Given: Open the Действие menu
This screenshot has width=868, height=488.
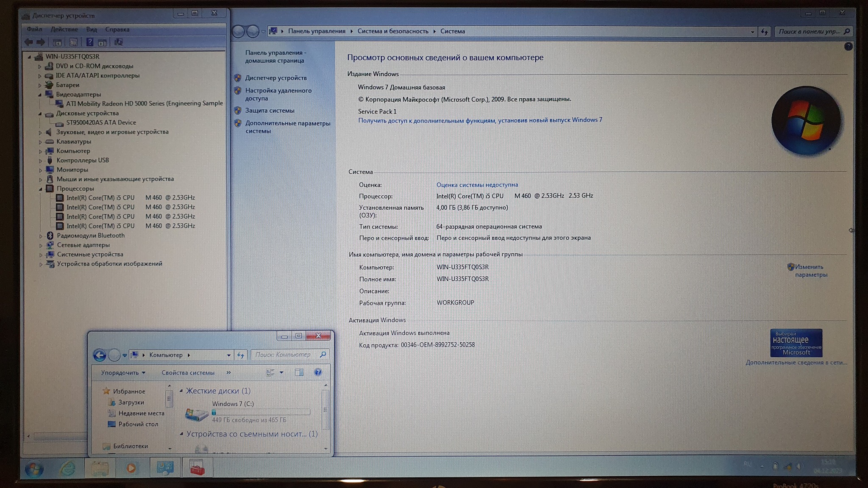Looking at the screenshot, I should 64,29.
